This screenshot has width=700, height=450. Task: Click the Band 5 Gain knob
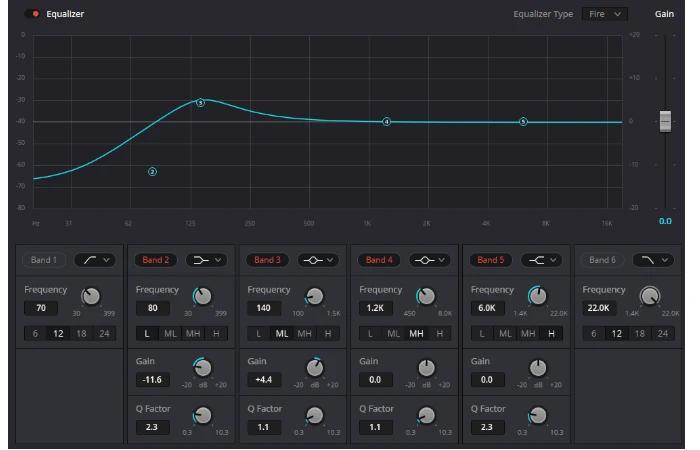coord(538,368)
